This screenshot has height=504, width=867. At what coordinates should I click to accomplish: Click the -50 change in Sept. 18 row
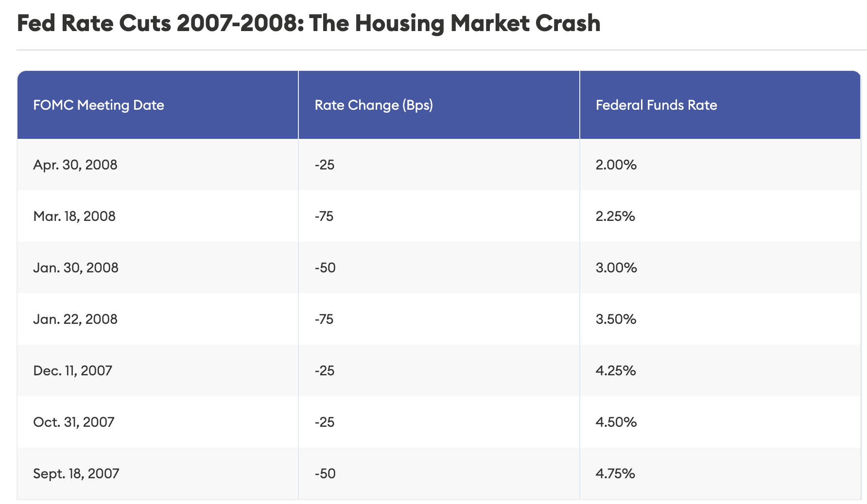[x=325, y=473]
